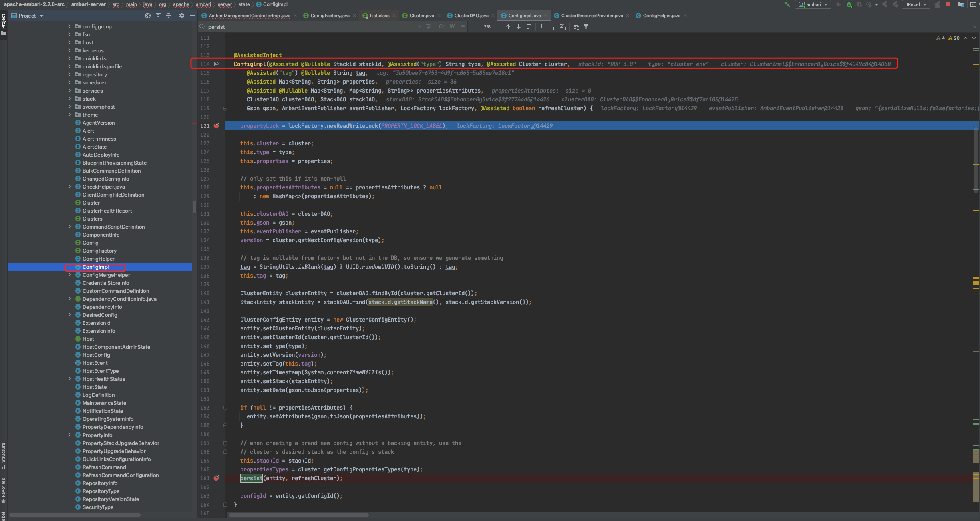Toggle Match Case search option
The width and height of the screenshot is (980, 521).
[x=442, y=27]
